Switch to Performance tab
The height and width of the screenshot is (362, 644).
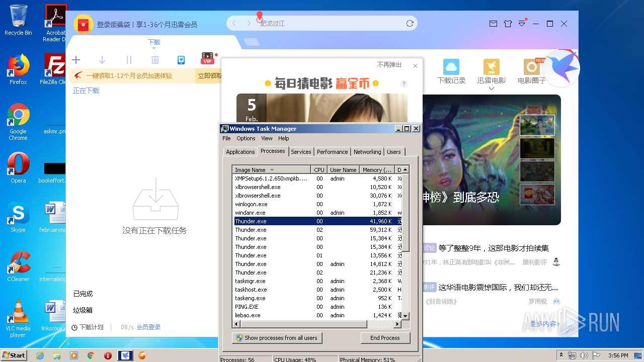[332, 152]
